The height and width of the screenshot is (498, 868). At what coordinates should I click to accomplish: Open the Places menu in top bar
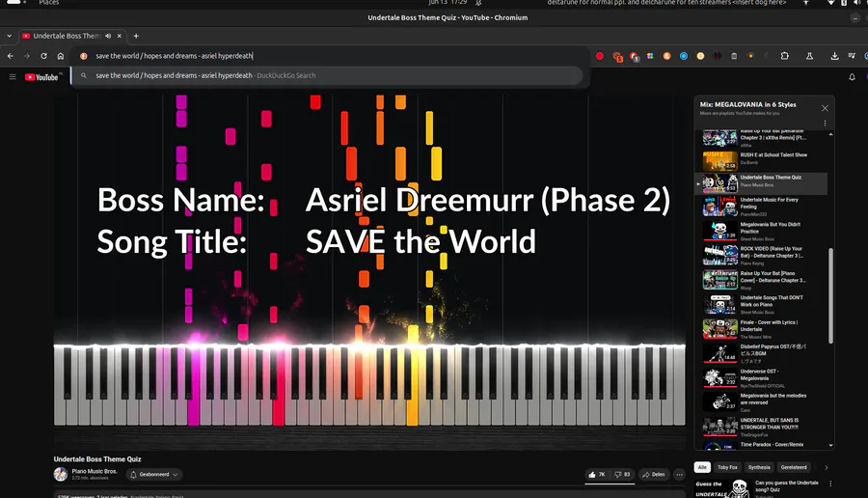49,3
